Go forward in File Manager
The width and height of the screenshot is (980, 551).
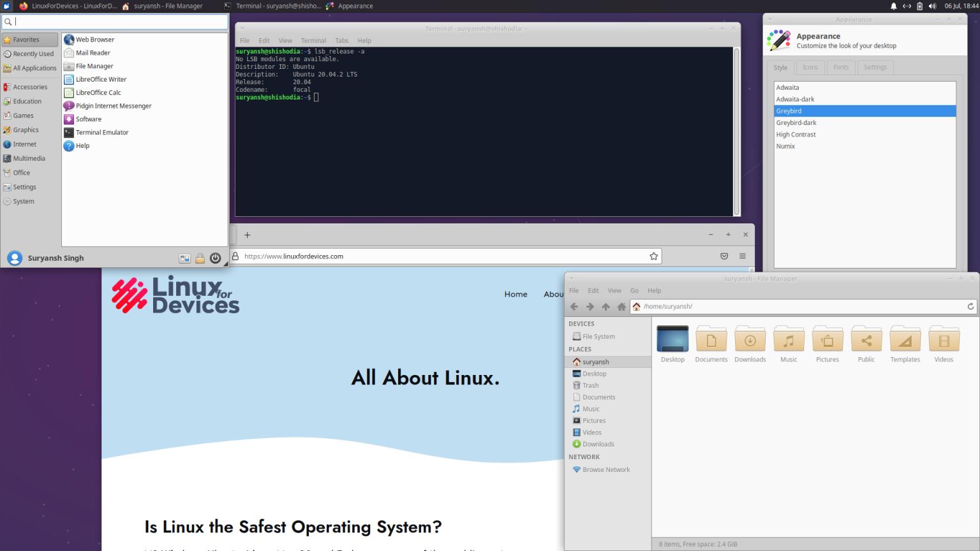click(x=590, y=307)
